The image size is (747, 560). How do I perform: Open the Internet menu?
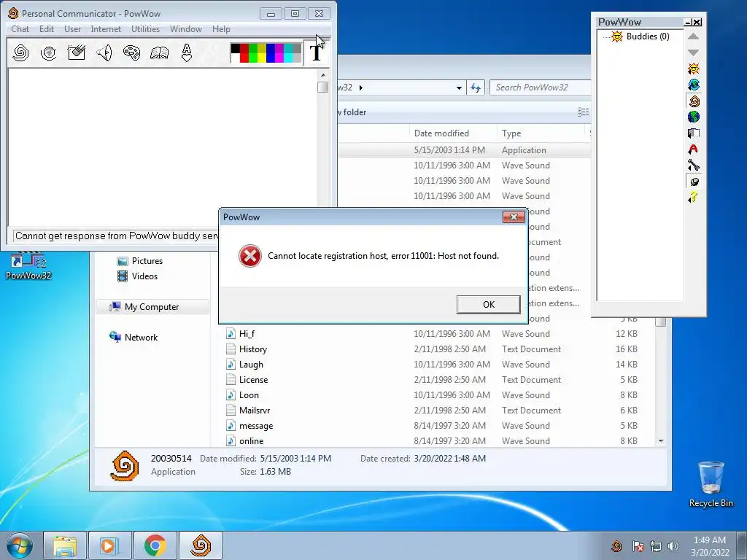[x=106, y=29]
